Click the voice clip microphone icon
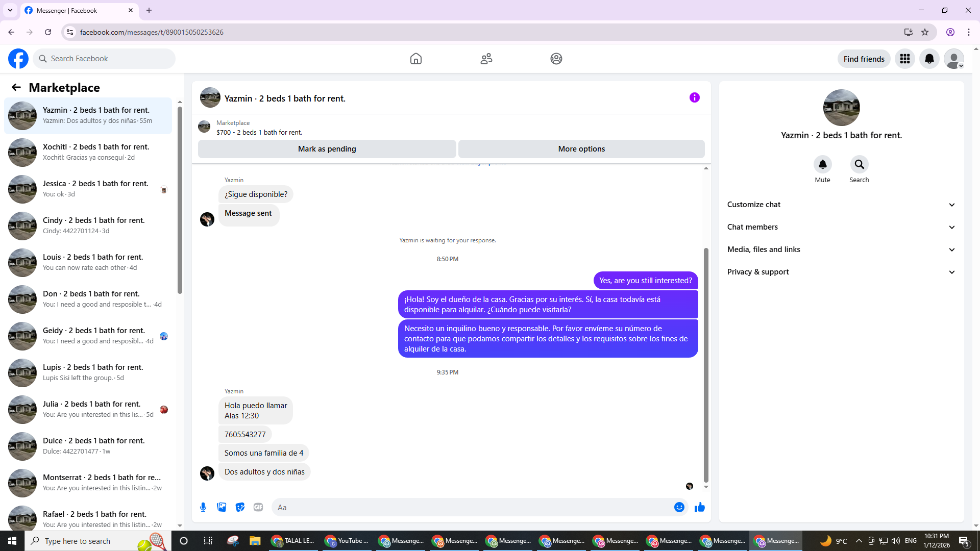The image size is (980, 551). point(203,507)
